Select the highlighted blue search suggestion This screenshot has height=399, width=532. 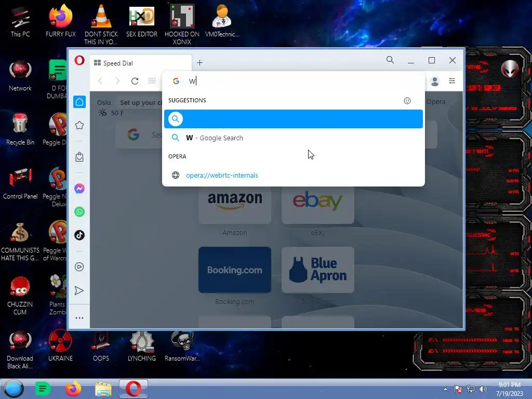coord(294,119)
